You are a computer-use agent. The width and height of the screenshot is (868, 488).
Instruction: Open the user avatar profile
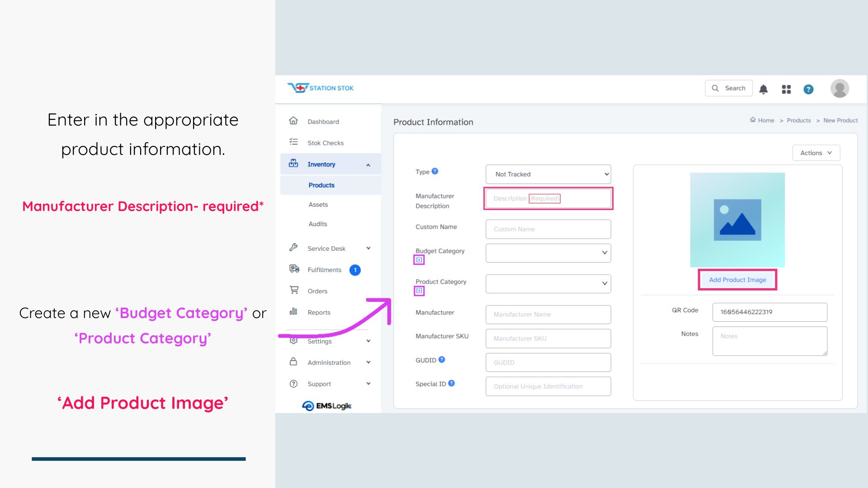[840, 89]
